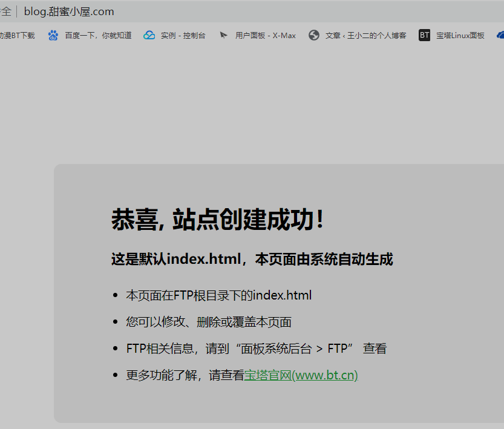Click the bullet text starting with FTP相关信息
504x429 pixels.
coord(256,349)
